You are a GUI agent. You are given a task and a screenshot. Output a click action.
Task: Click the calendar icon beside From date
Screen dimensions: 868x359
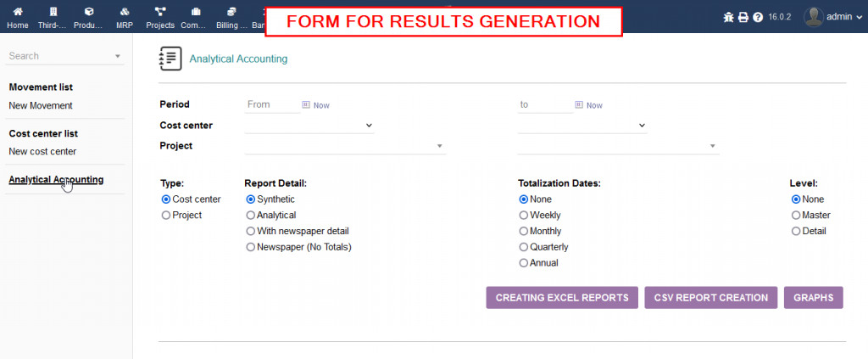[x=307, y=105]
